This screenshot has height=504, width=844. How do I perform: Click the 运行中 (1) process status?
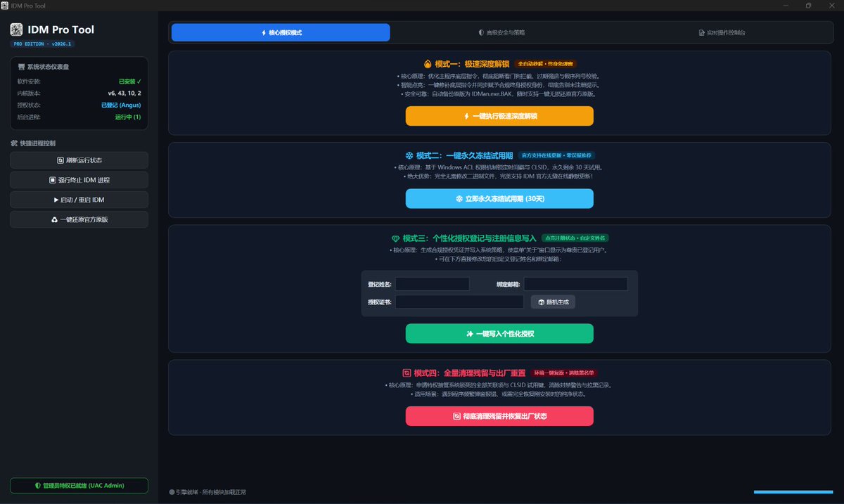(128, 117)
